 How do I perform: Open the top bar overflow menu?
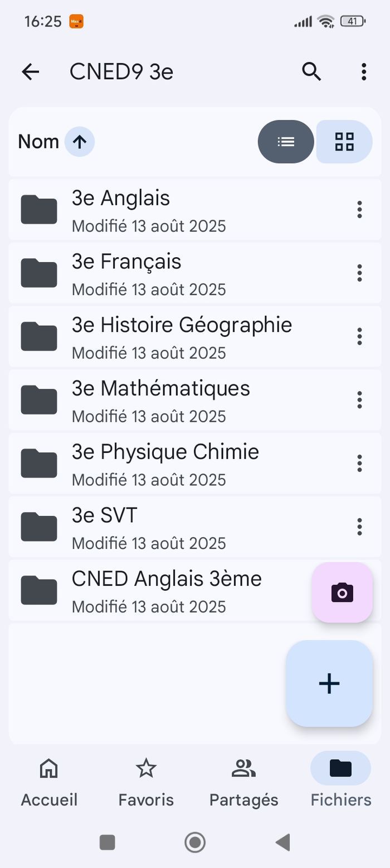pyautogui.click(x=363, y=71)
